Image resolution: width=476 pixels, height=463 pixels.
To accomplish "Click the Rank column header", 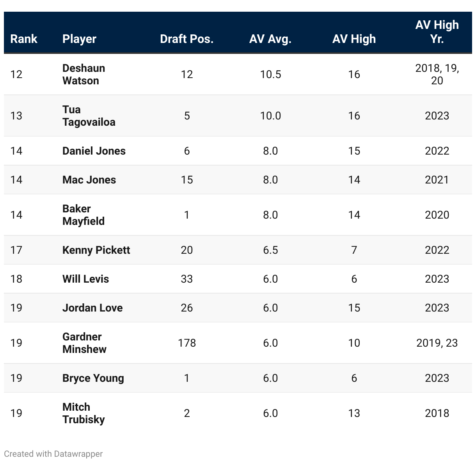I will point(24,39).
